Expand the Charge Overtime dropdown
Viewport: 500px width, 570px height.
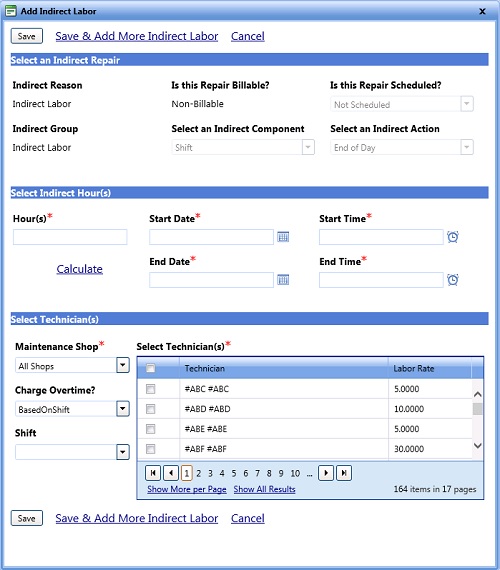coord(123,409)
